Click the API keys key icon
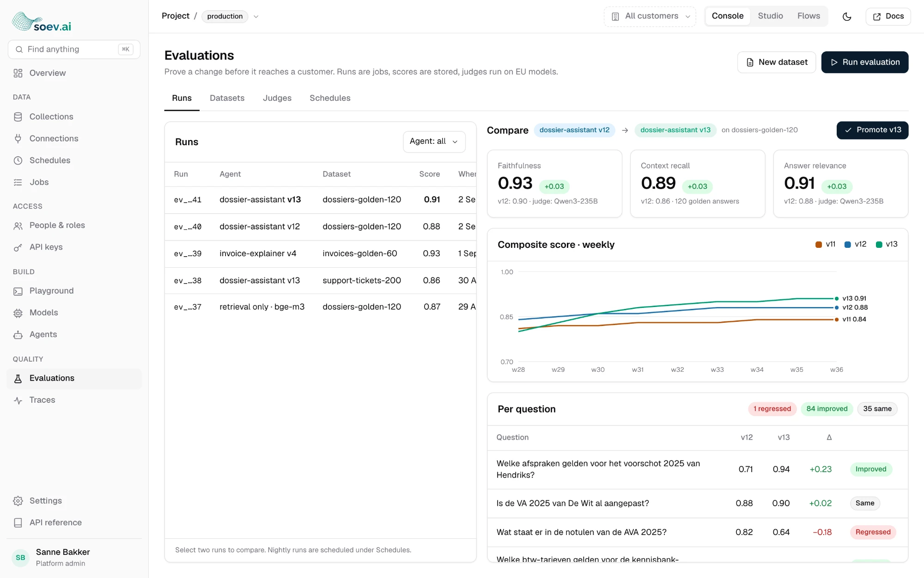This screenshot has height=578, width=924. click(x=18, y=247)
